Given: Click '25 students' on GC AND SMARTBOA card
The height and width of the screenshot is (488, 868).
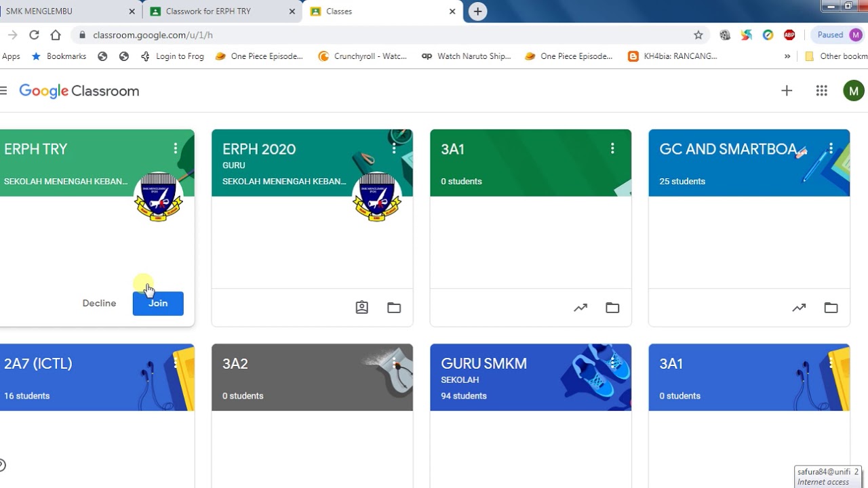Looking at the screenshot, I should point(682,182).
